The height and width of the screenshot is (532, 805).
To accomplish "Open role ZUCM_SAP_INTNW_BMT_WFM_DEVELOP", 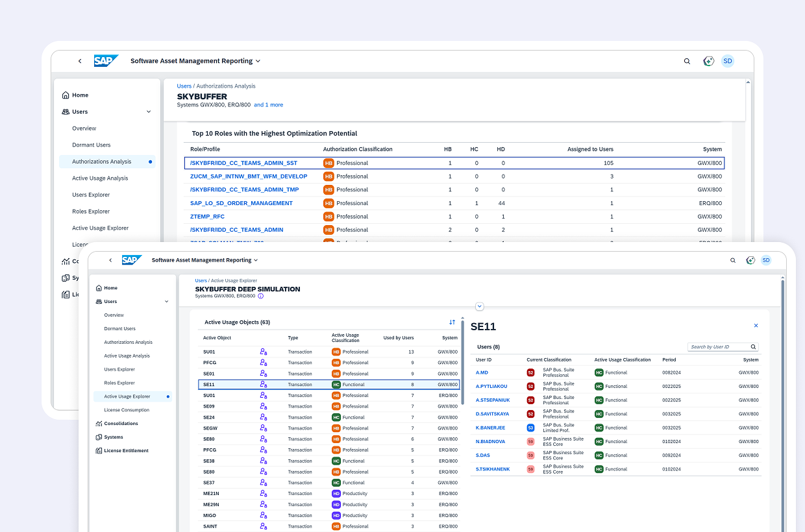I will click(x=249, y=176).
